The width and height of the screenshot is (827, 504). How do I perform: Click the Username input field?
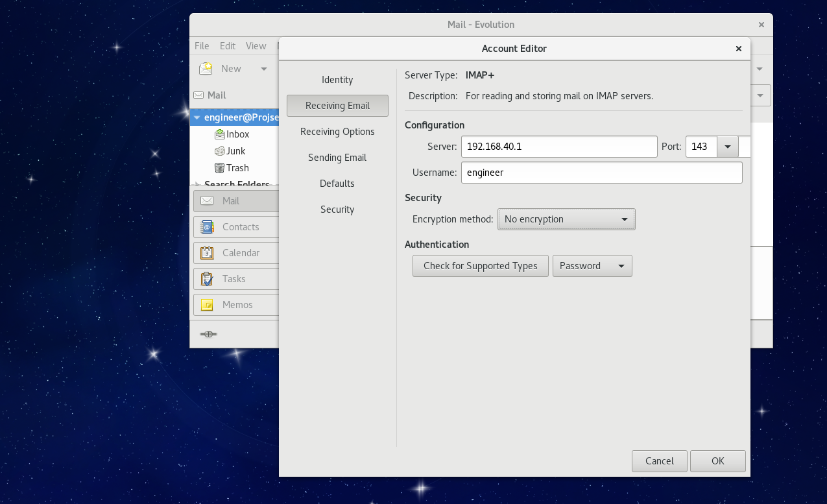[x=601, y=173]
